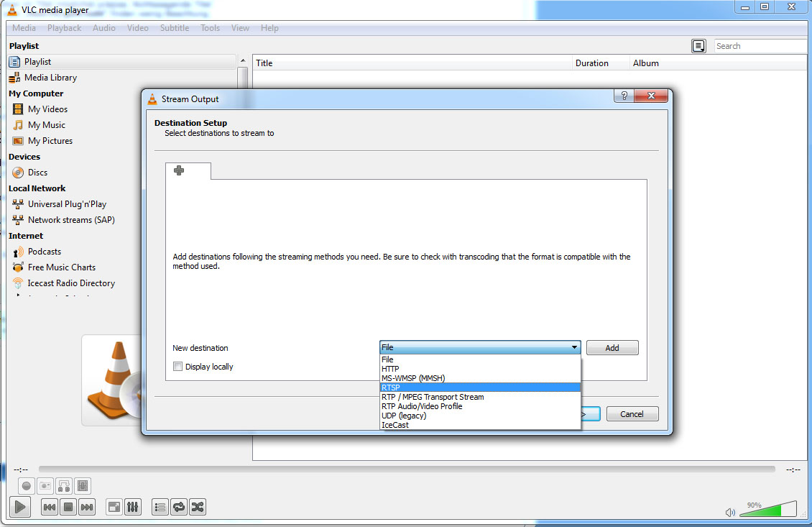Open the Audio menu

(x=104, y=28)
